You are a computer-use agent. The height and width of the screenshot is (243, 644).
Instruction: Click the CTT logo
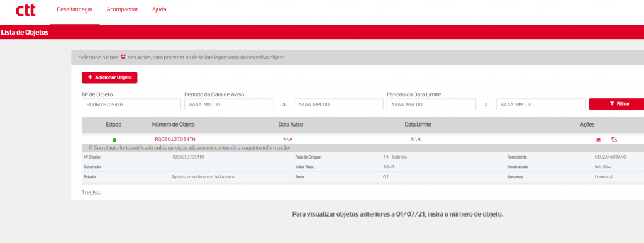(x=25, y=11)
